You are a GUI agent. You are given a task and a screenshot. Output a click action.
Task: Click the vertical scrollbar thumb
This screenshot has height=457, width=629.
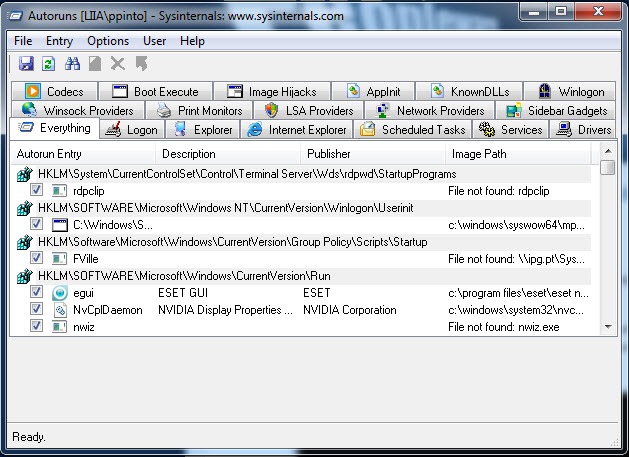[x=608, y=167]
